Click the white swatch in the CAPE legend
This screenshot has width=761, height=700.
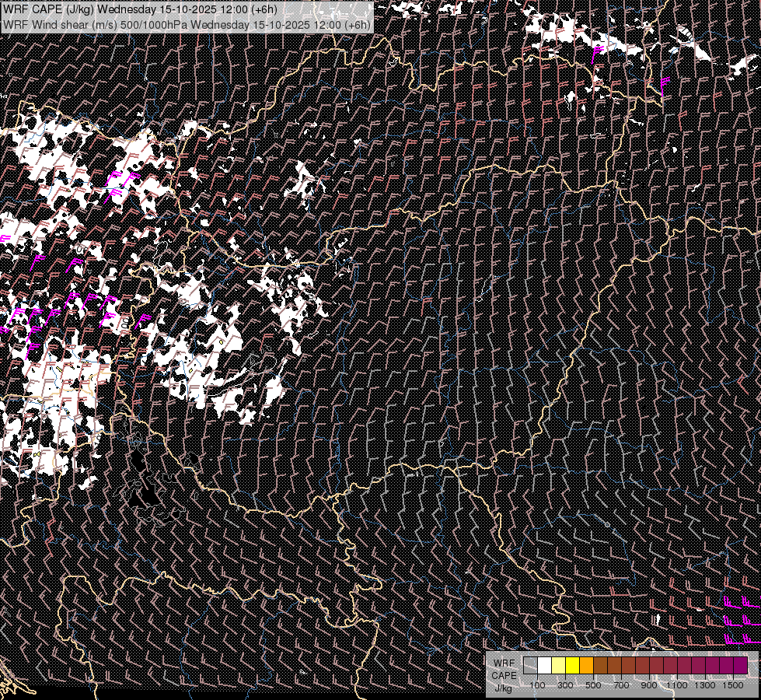pos(544,666)
